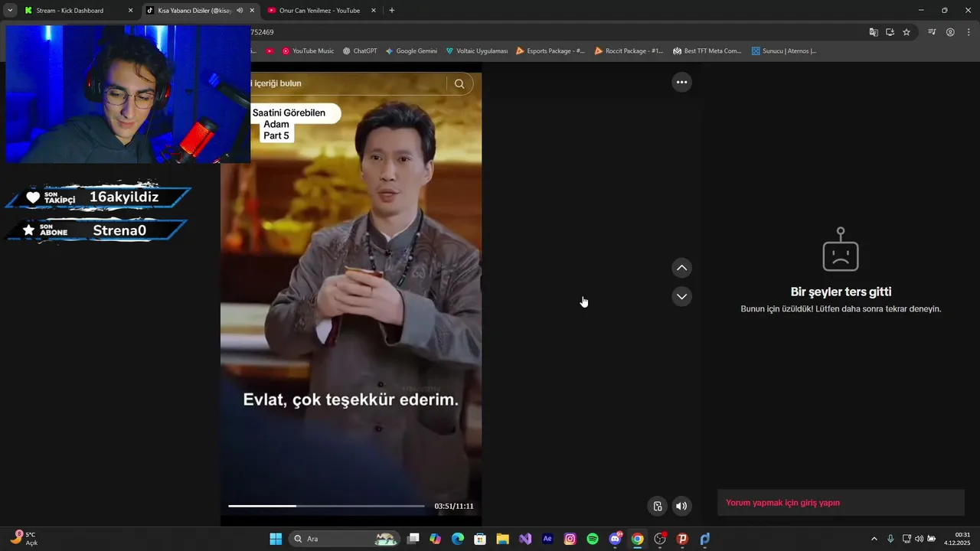
Task: Open Microsoft Edge from taskbar
Action: point(458,539)
